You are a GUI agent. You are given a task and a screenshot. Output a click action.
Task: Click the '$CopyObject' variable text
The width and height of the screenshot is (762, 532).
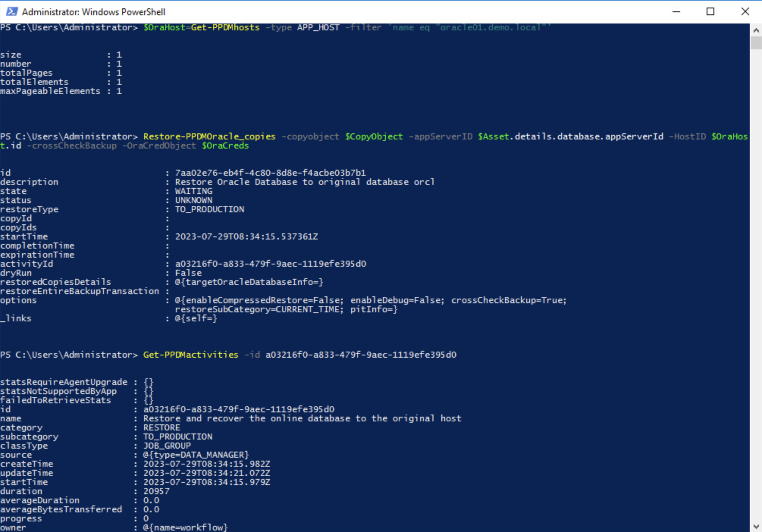(374, 136)
